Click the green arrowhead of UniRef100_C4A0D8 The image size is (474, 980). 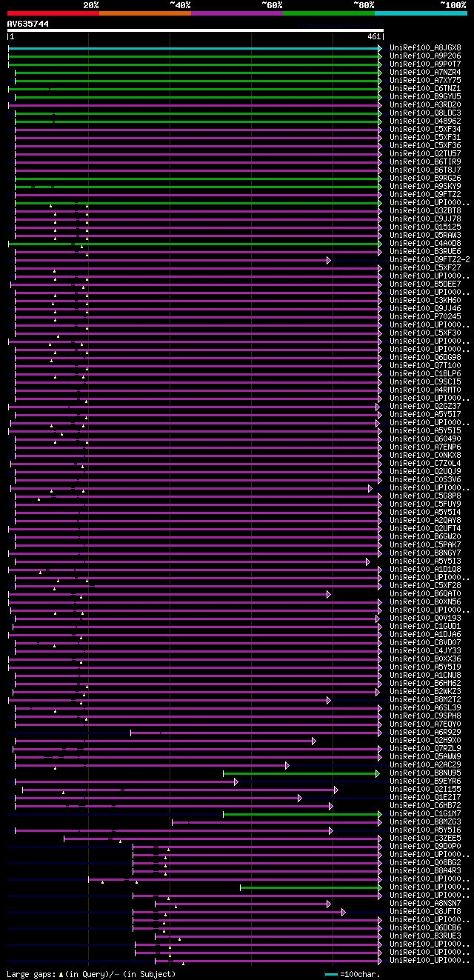point(380,243)
